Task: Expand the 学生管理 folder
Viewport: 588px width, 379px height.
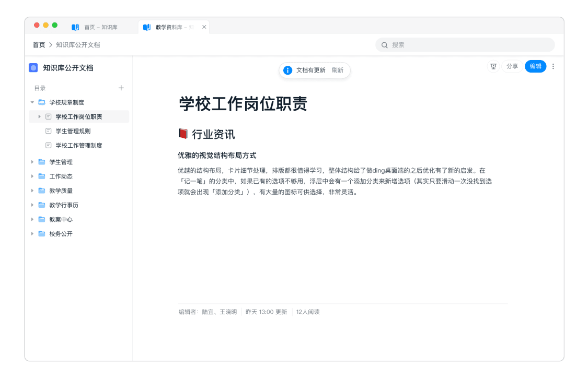Action: pos(32,162)
